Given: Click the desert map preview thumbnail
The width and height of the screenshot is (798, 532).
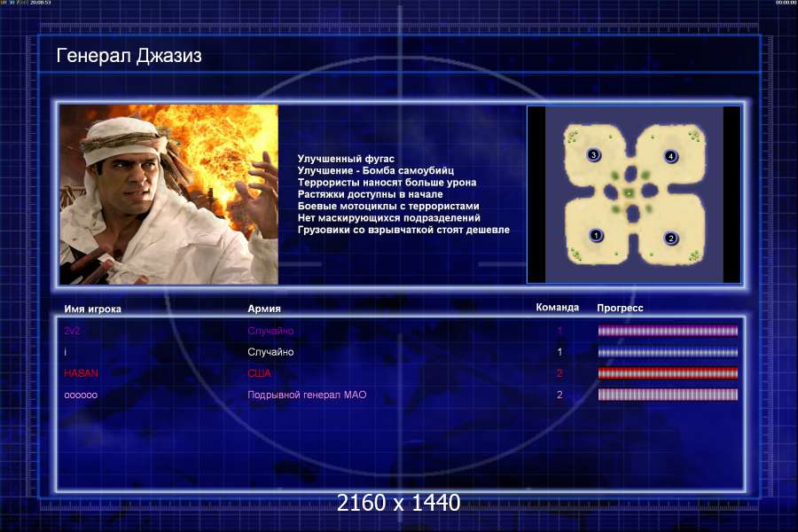Looking at the screenshot, I should 634,194.
